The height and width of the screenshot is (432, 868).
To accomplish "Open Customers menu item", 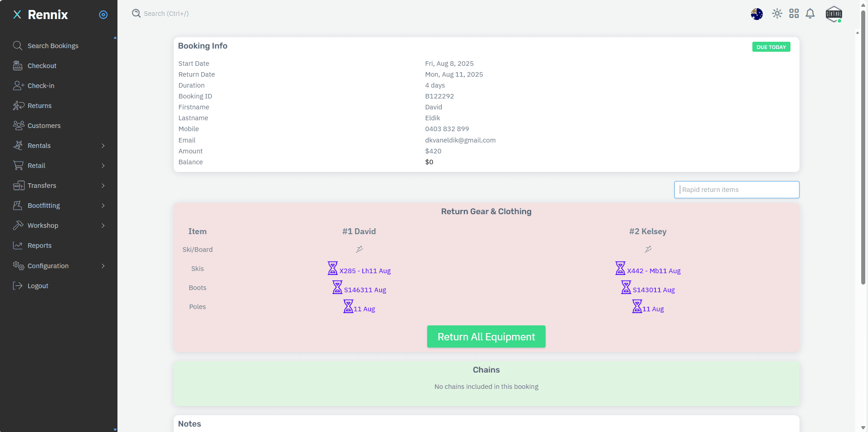I will click(x=44, y=126).
